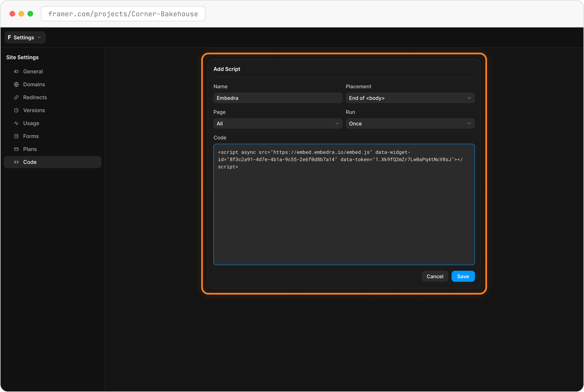
Task: Select the Code section
Action: pyautogui.click(x=52, y=162)
